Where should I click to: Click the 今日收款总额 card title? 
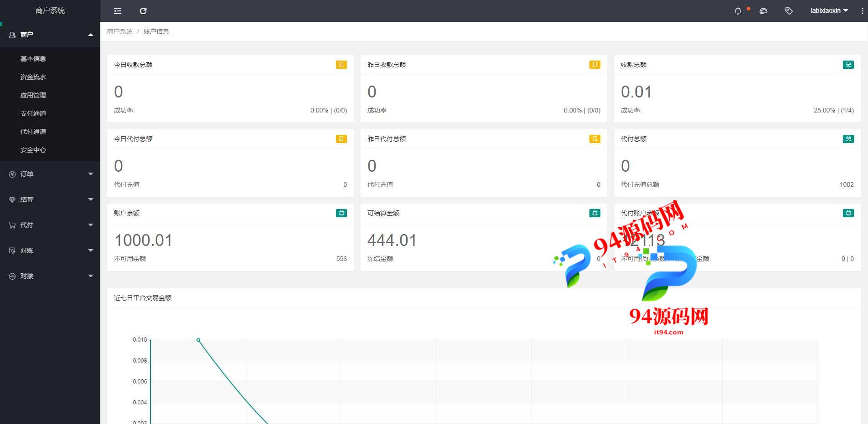[x=133, y=65]
